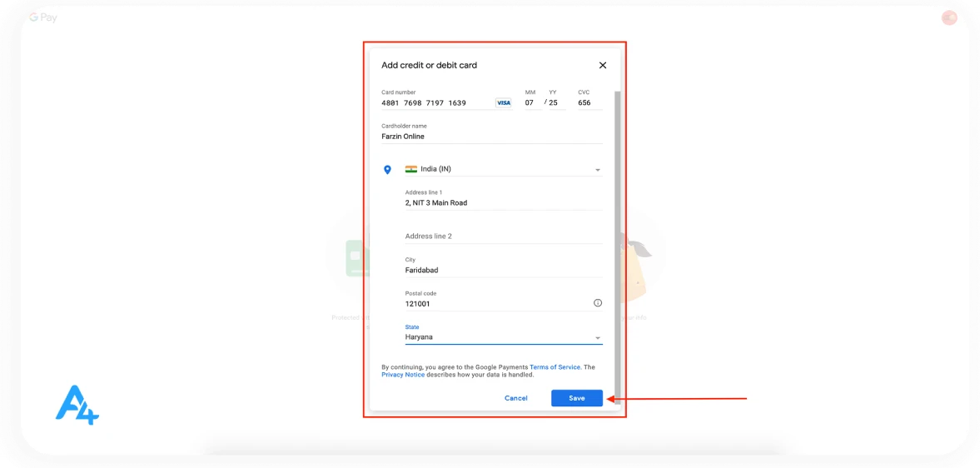Click the Cancel button
Image resolution: width=980 pixels, height=468 pixels.
tap(515, 398)
